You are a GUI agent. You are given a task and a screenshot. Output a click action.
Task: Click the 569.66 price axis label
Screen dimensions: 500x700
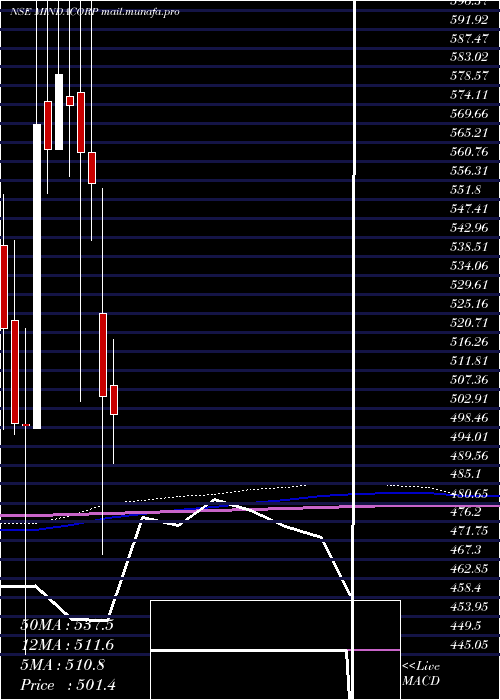pyautogui.click(x=469, y=114)
